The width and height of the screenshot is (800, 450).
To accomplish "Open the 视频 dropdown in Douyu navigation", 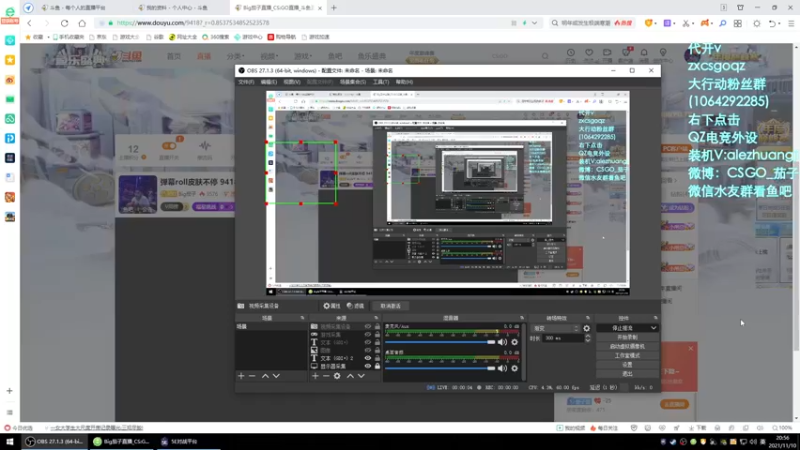I will pyautogui.click(x=269, y=56).
